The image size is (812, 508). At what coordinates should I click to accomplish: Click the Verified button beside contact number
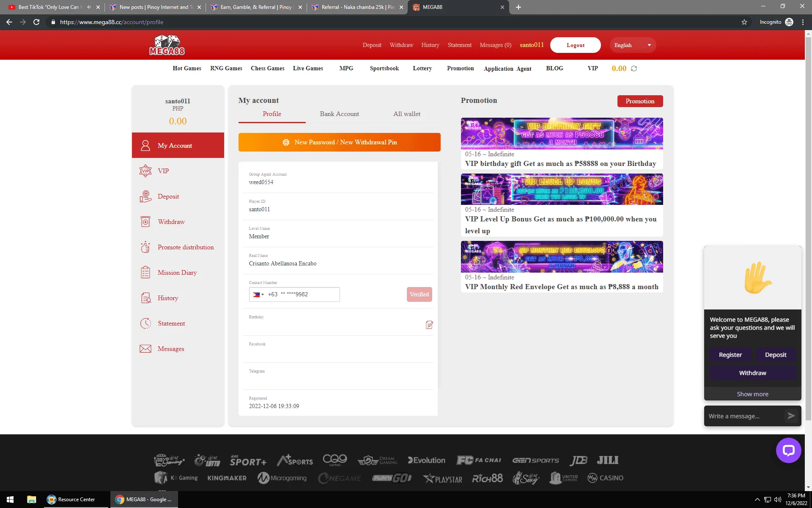pos(419,295)
